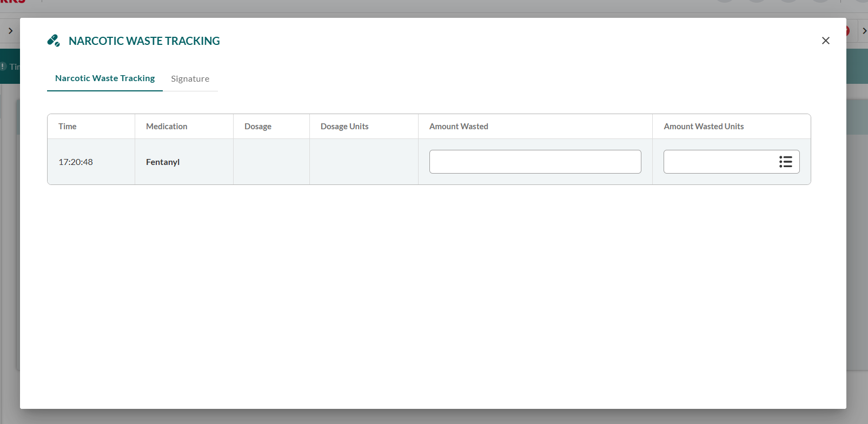The height and width of the screenshot is (424, 868).
Task: Select the Narcotic Waste Tracking tab
Action: [105, 78]
